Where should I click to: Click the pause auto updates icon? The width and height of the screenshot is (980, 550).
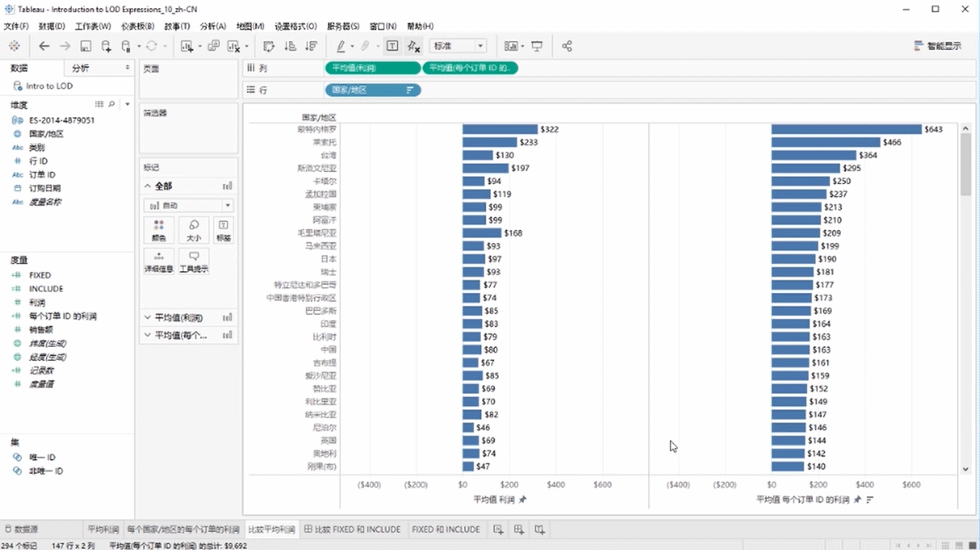pos(126,47)
